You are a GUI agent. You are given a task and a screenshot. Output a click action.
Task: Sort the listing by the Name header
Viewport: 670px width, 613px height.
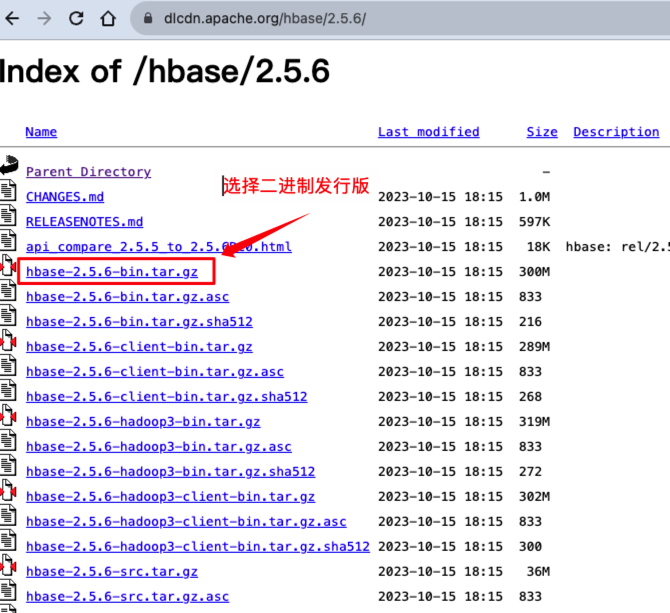[41, 132]
